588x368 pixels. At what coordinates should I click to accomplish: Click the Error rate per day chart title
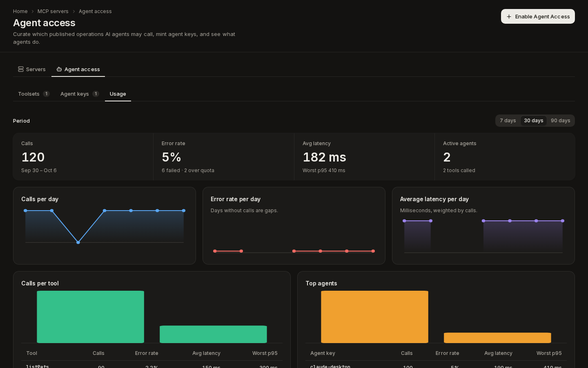(x=236, y=199)
